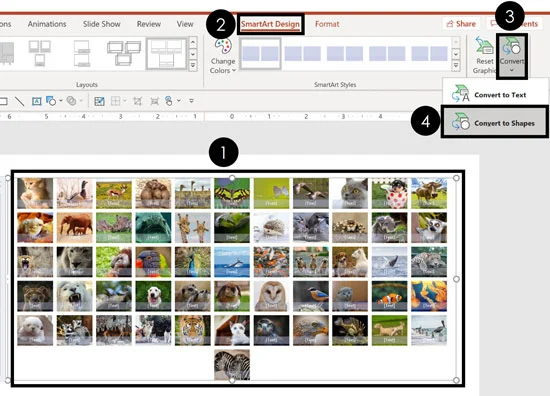The height and width of the screenshot is (396, 550).
Task: Choose Convert to Shapes from the menu
Action: point(494,122)
